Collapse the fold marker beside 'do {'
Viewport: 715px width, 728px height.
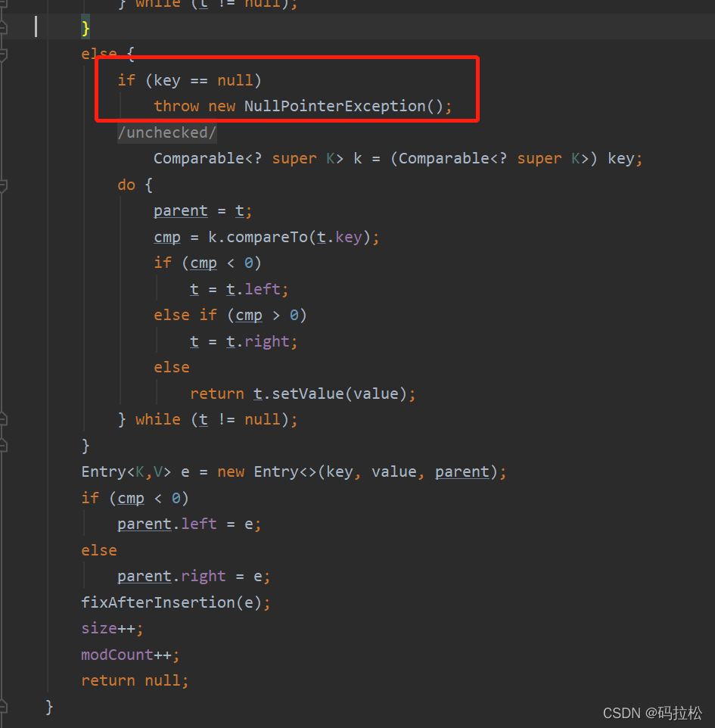(x=3, y=185)
